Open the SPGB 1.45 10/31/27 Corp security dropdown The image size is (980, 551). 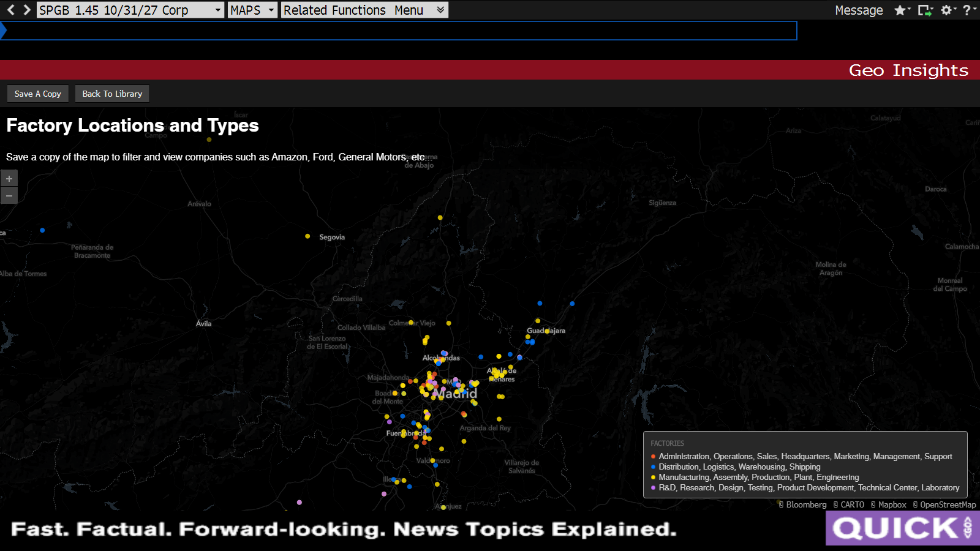click(130, 10)
